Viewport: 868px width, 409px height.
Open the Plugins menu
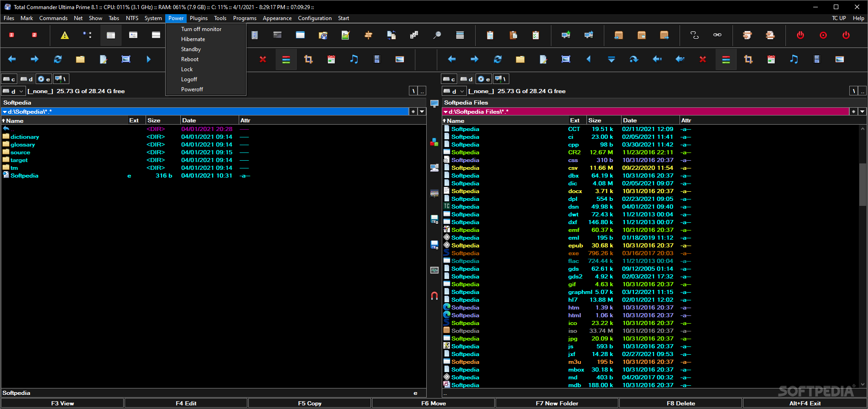(x=199, y=18)
